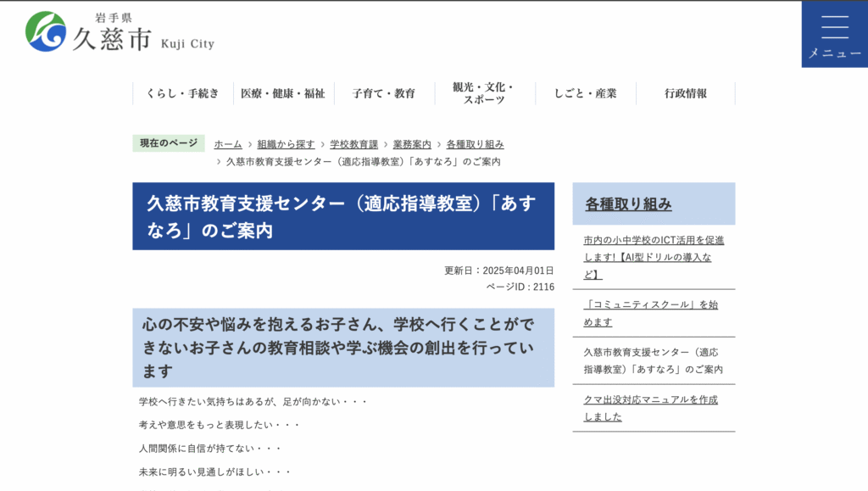Open the hamburger メニュー navigation panel
Image resolution: width=868 pixels, height=491 pixels.
[x=834, y=34]
